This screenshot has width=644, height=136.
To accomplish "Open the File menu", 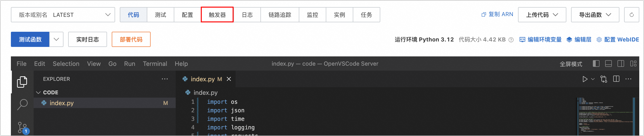I will (x=22, y=64).
